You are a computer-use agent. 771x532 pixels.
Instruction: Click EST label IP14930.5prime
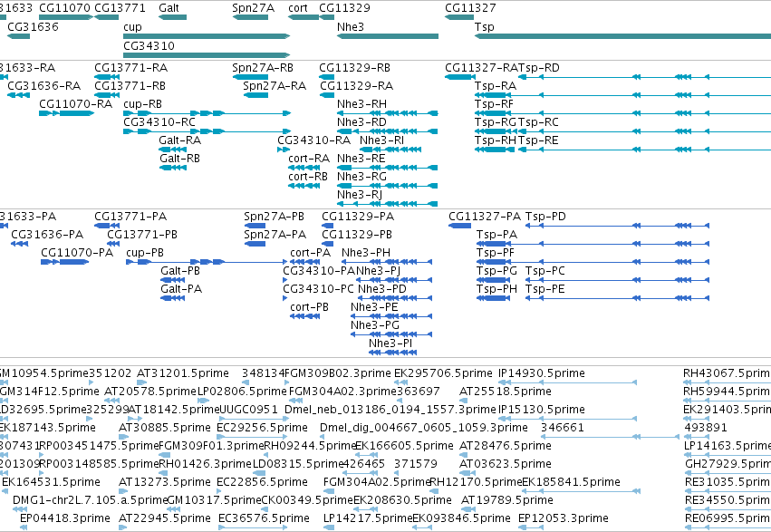(542, 373)
